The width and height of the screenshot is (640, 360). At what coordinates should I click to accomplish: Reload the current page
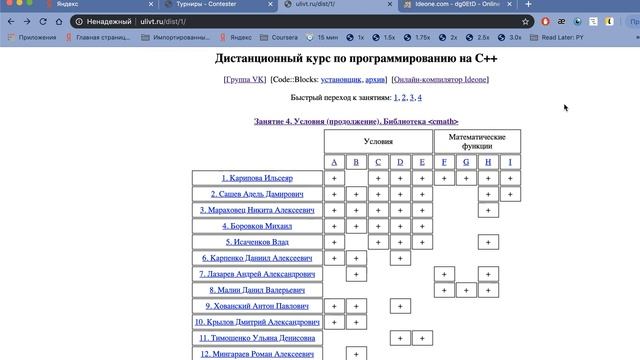pyautogui.click(x=43, y=22)
